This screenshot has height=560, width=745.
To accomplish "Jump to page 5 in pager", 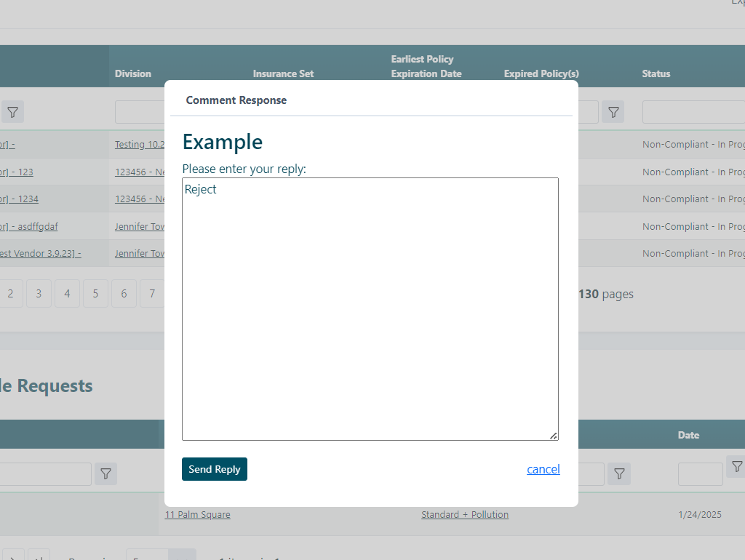I will (x=95, y=294).
